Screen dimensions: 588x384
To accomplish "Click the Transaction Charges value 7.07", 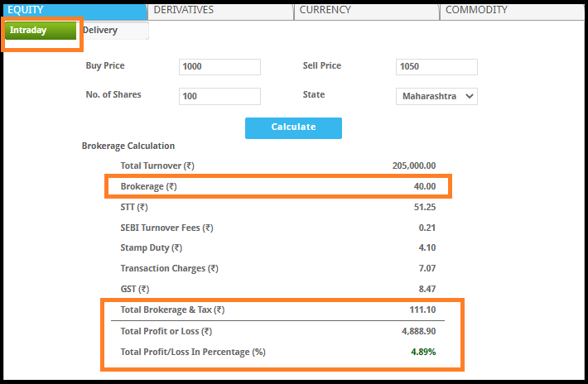I will 427,268.
